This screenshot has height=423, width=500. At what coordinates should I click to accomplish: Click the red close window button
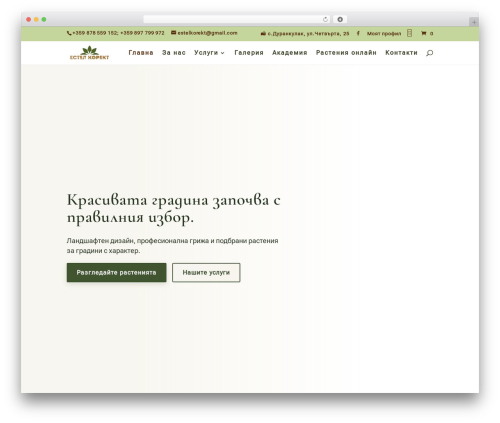coord(29,19)
